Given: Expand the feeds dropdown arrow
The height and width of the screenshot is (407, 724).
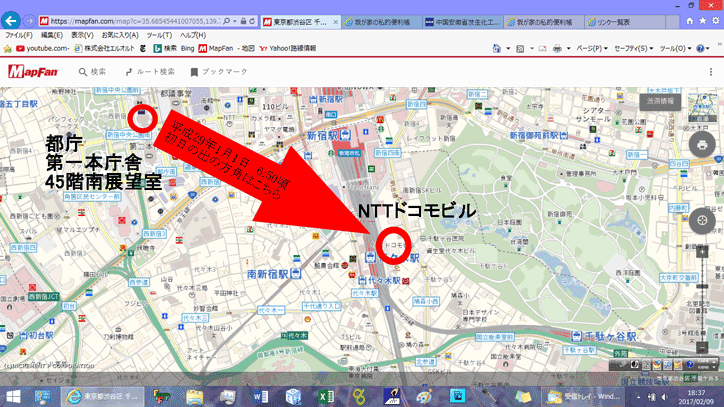Looking at the screenshot, I should (531, 49).
